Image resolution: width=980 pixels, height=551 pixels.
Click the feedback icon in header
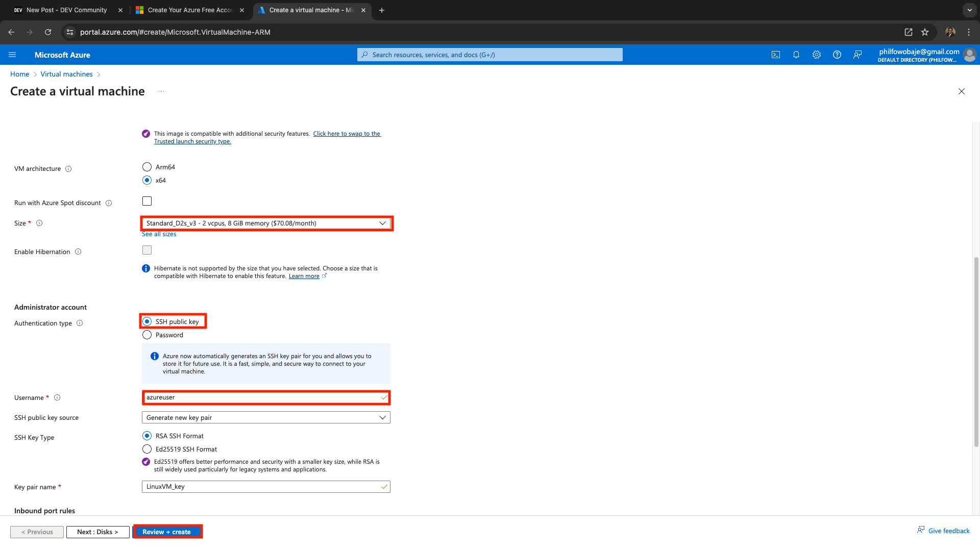(857, 55)
